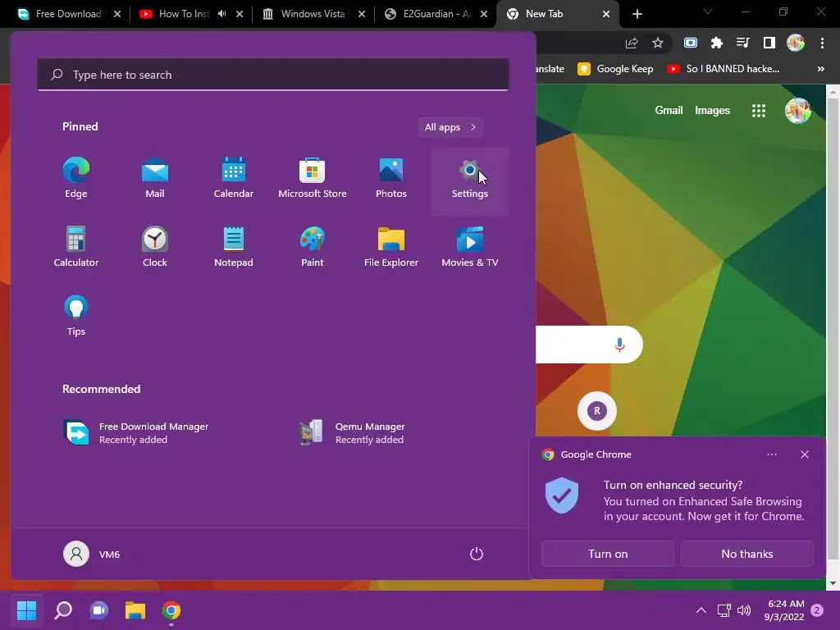This screenshot has height=630, width=840.
Task: Click the share page icon in Chrome
Action: pos(632,43)
